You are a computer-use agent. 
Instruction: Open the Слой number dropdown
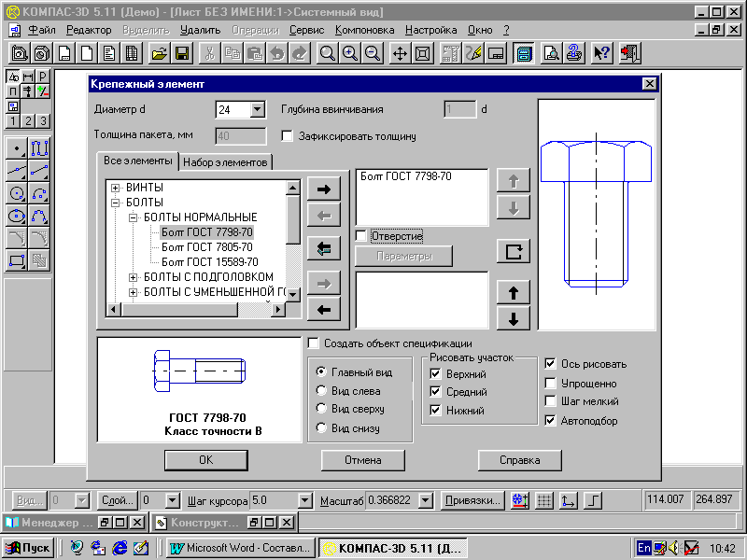174,500
